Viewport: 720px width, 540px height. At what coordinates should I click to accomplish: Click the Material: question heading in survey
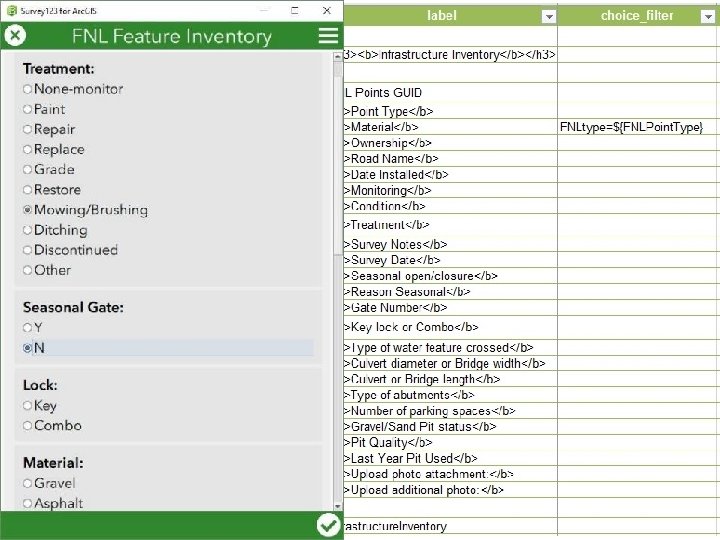(x=53, y=462)
